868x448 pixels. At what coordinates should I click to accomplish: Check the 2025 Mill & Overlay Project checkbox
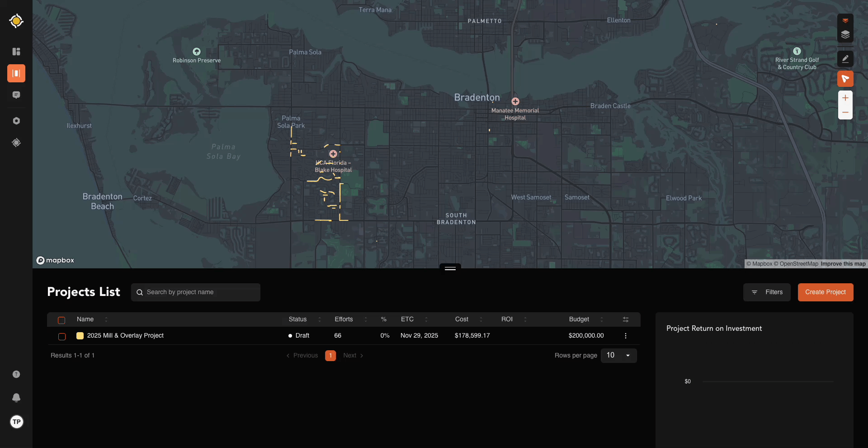[x=62, y=336]
